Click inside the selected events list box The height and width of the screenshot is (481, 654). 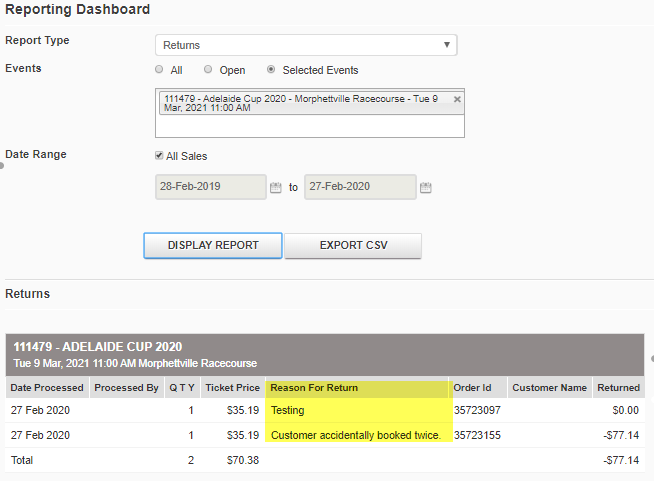[x=310, y=113]
